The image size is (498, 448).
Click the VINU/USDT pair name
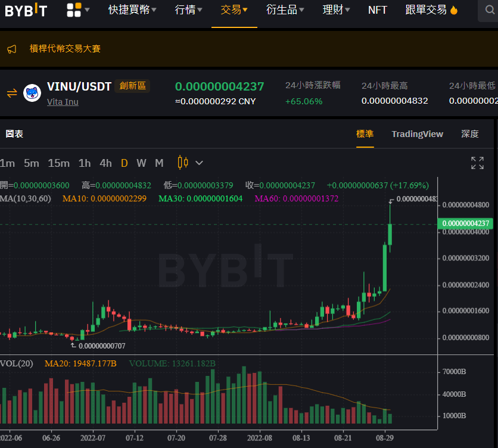79,86
